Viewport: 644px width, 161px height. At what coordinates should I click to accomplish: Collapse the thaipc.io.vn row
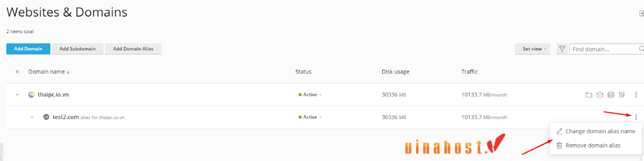[17, 95]
